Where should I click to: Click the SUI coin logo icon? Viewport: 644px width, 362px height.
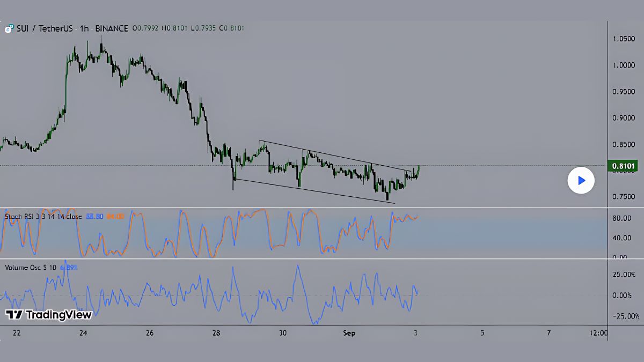pyautogui.click(x=8, y=28)
